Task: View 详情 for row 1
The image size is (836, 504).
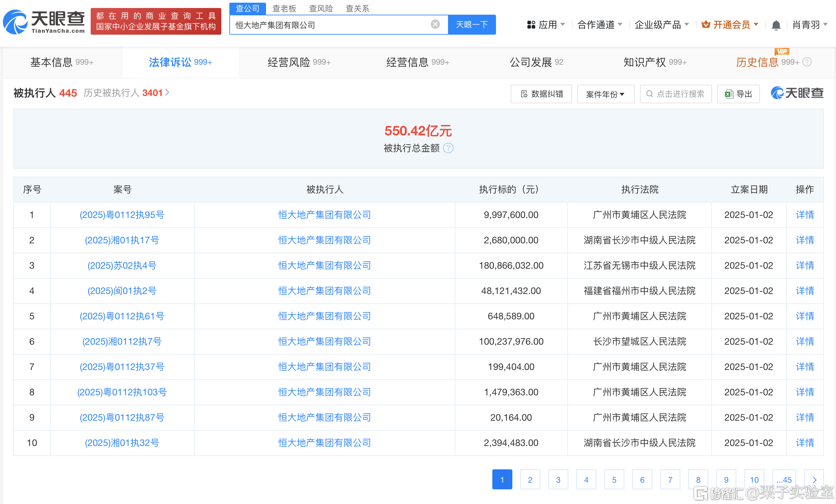Action: pos(805,215)
